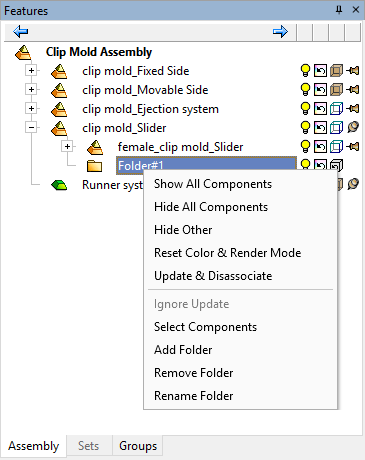This screenshot has width=365, height=460.
Task: Click the pushpin icon for clip mold_Movable Side
Action: click(353, 90)
